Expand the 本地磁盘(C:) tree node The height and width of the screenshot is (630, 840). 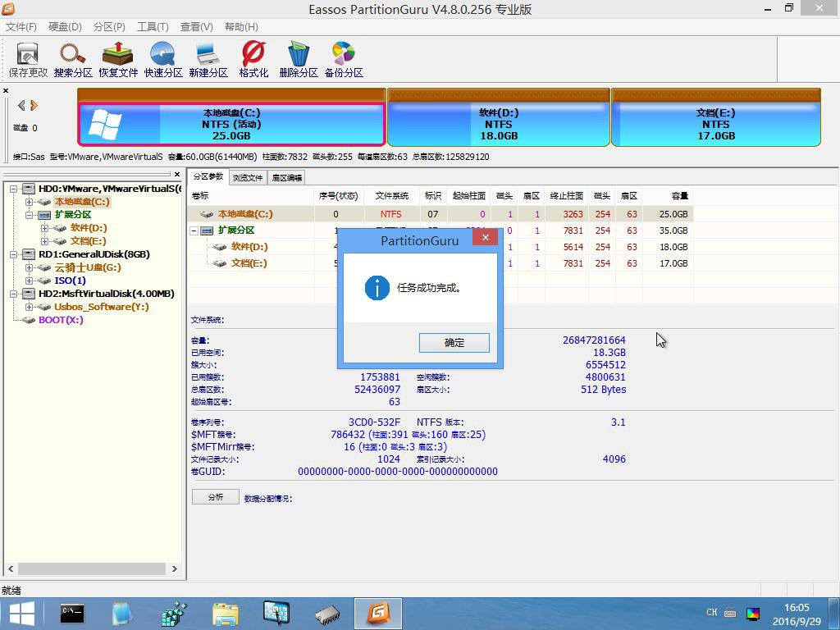click(29, 202)
